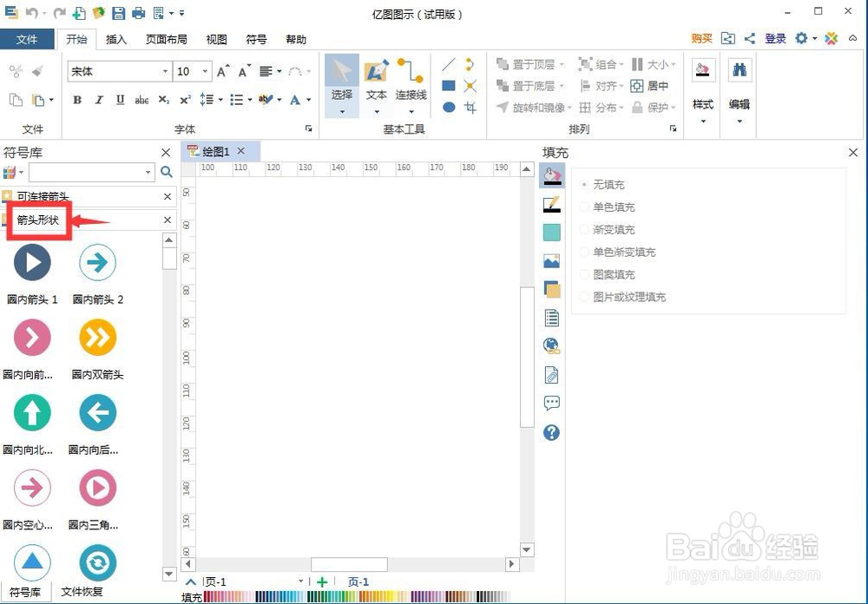This screenshot has width=868, height=604.
Task: Select the 文本 text tool
Action: (x=376, y=86)
